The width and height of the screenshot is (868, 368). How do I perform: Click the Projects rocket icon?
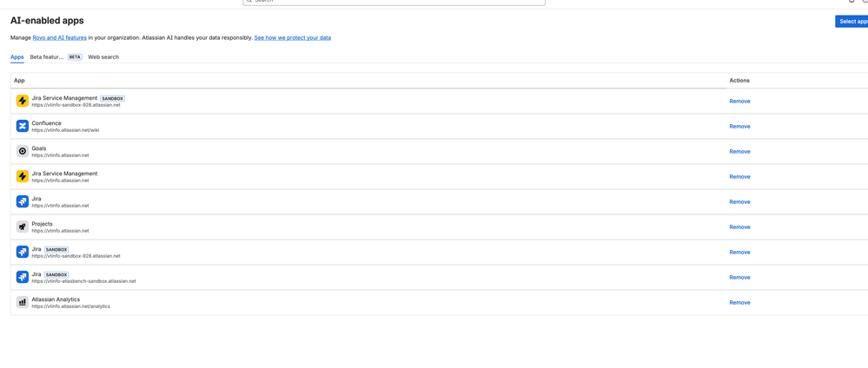tap(22, 227)
